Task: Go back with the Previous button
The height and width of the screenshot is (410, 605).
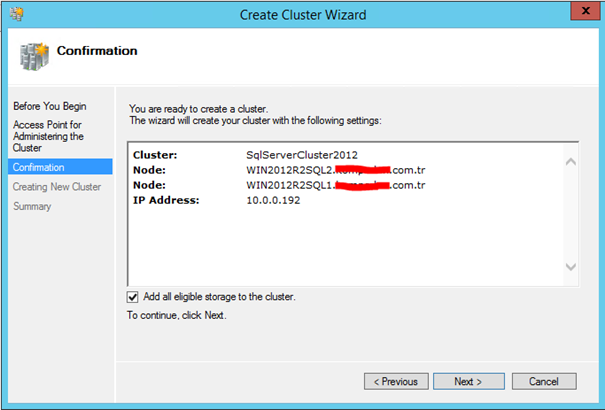Action: (396, 381)
